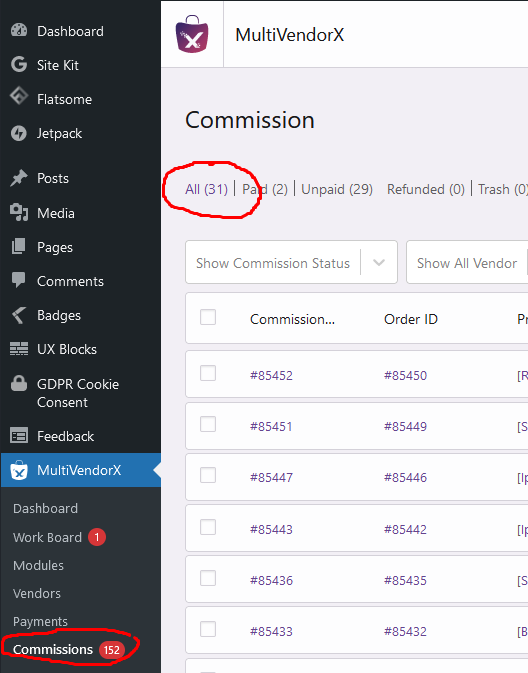
Task: Check the box for commission #85436
Action: point(208,578)
